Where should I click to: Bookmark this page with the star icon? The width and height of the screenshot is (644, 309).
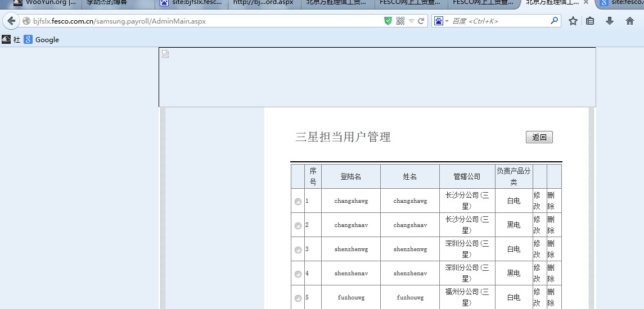click(x=573, y=21)
